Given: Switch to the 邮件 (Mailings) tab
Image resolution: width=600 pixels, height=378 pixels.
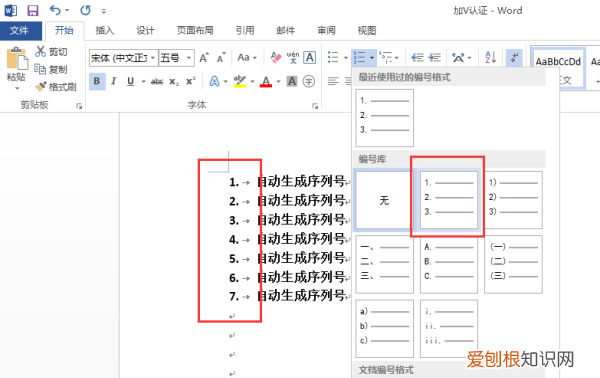Looking at the screenshot, I should pos(286,31).
